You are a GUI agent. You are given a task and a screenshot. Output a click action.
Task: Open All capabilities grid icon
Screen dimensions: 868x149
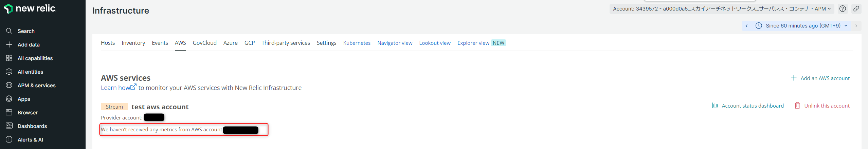(x=9, y=58)
